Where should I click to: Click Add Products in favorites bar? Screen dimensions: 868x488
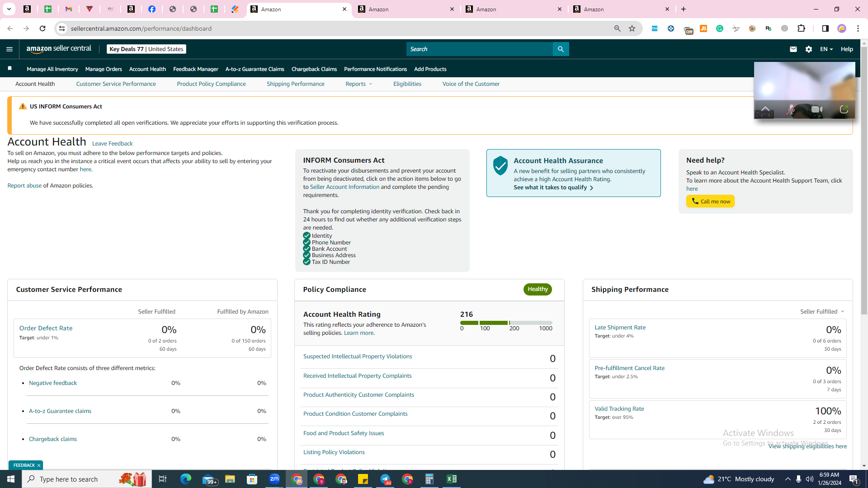coord(430,69)
